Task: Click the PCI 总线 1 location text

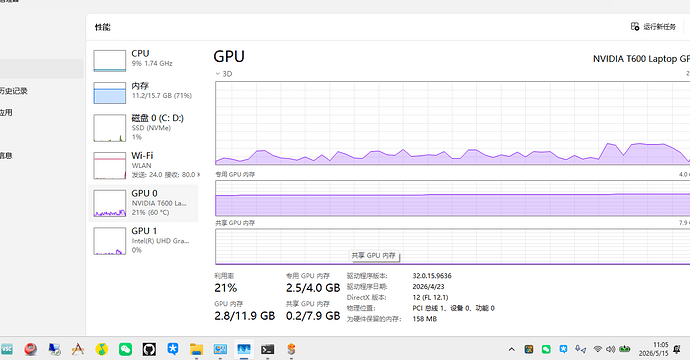Action: point(453,308)
